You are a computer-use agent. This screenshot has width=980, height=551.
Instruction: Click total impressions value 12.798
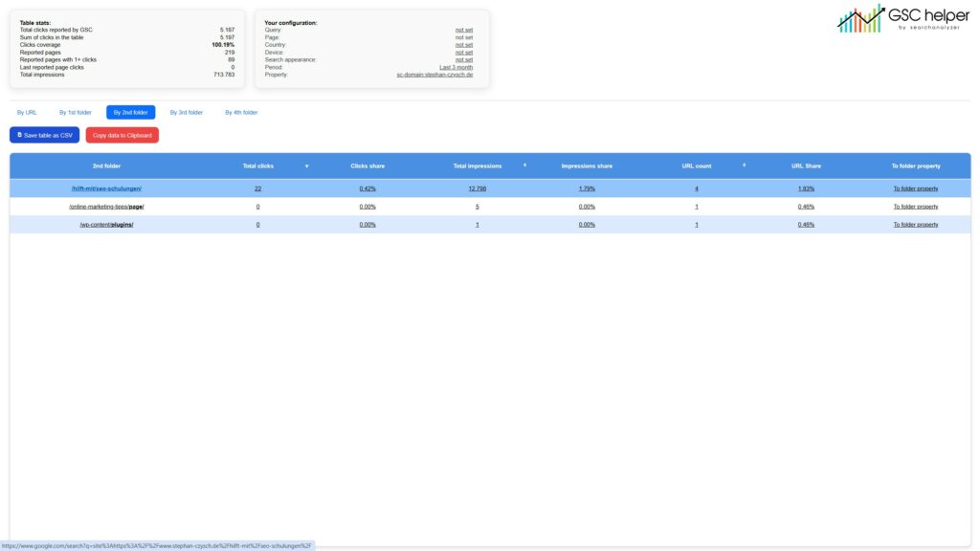click(x=477, y=188)
